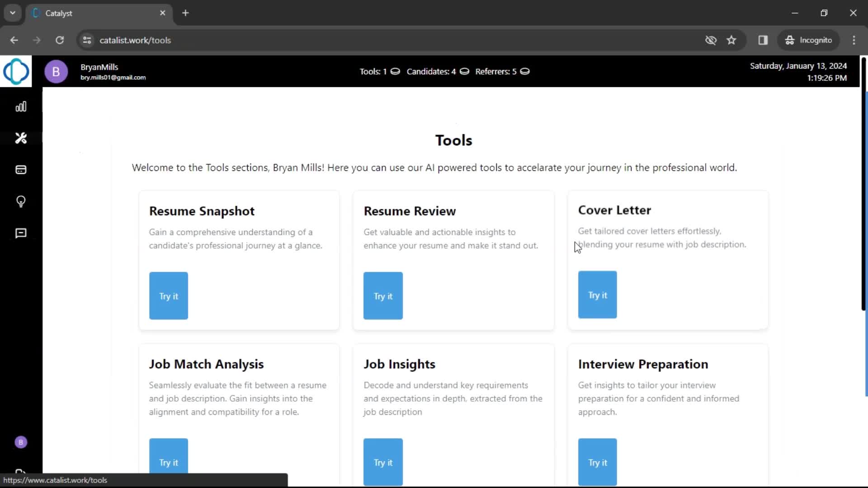
Task: Try the Cover Letter tool
Action: [x=597, y=294]
